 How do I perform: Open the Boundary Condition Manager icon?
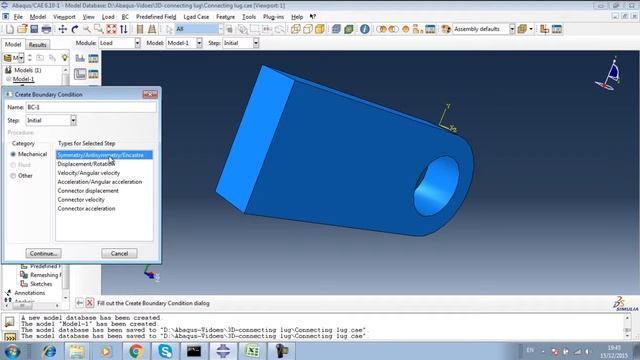coord(93,74)
